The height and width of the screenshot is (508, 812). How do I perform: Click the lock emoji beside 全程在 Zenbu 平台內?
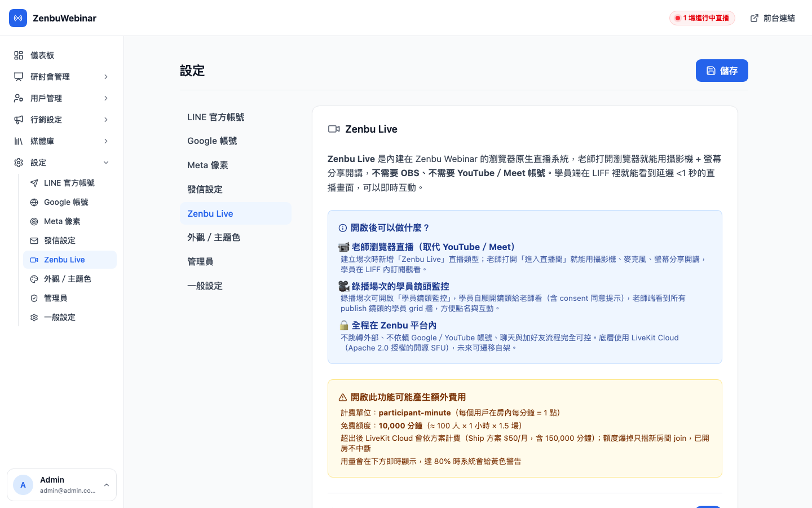click(344, 325)
